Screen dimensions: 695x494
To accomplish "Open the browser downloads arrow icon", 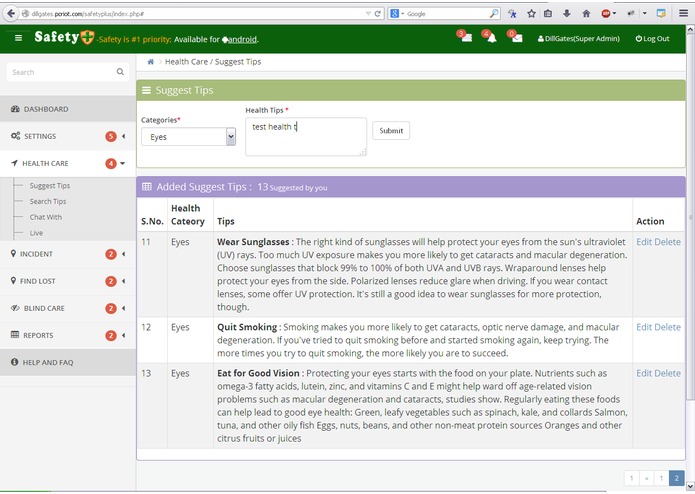I will (567, 14).
